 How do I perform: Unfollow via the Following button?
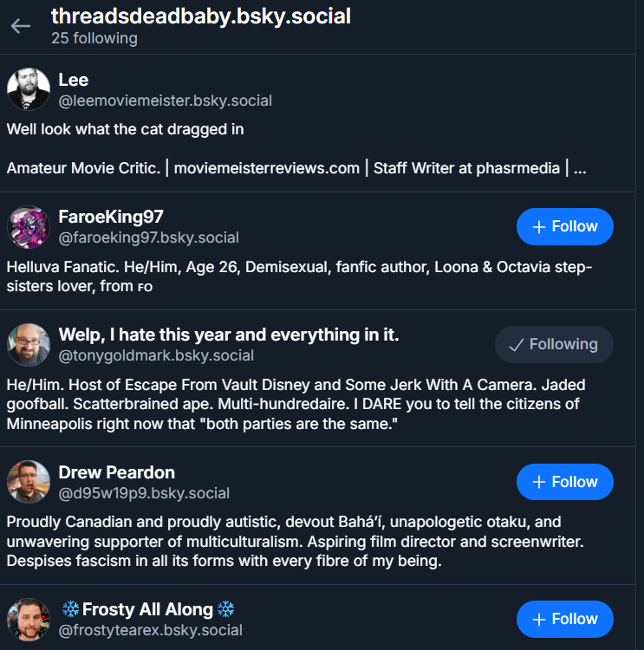[554, 345]
